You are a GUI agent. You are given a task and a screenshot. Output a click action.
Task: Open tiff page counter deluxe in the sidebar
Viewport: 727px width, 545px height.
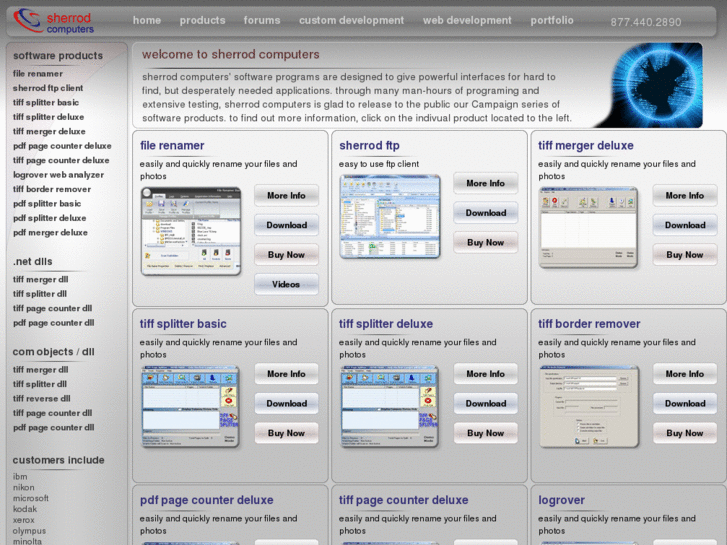[x=61, y=160]
